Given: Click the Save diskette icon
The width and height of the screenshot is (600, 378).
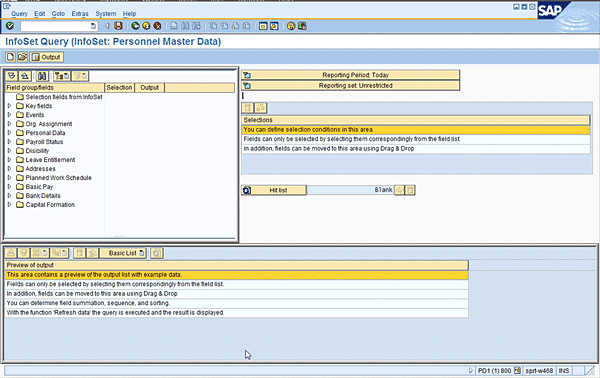Looking at the screenshot, I should [118, 26].
